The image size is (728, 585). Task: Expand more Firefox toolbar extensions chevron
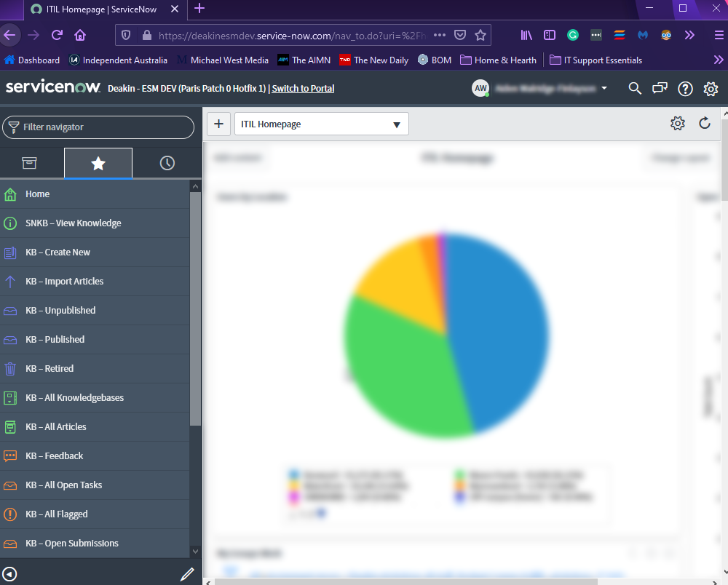tap(689, 35)
